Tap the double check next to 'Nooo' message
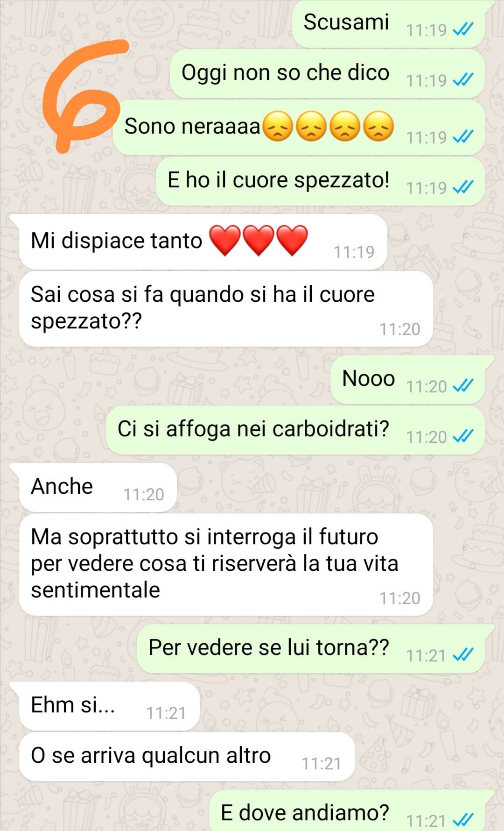 (x=463, y=386)
